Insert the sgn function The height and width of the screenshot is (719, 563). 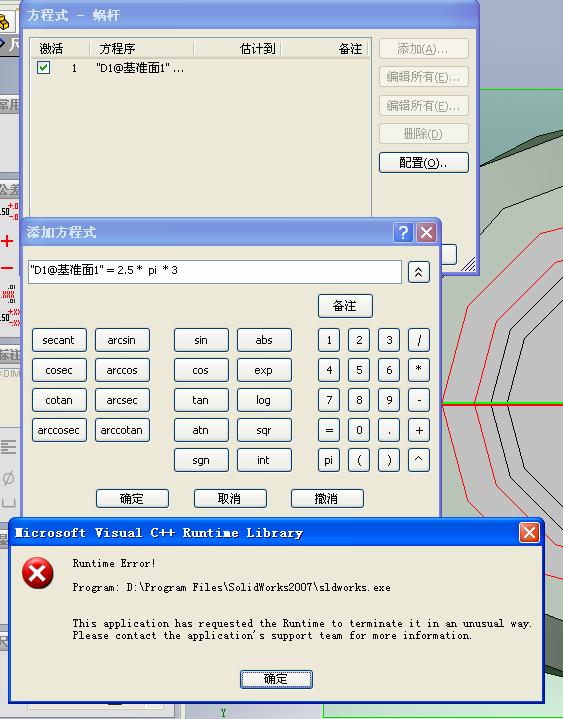(201, 460)
